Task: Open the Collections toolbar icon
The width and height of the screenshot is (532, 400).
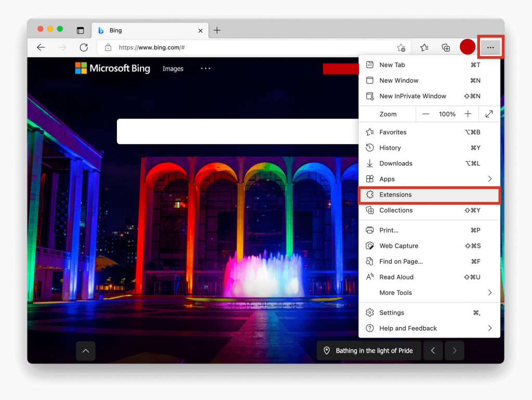Action: pyautogui.click(x=446, y=47)
